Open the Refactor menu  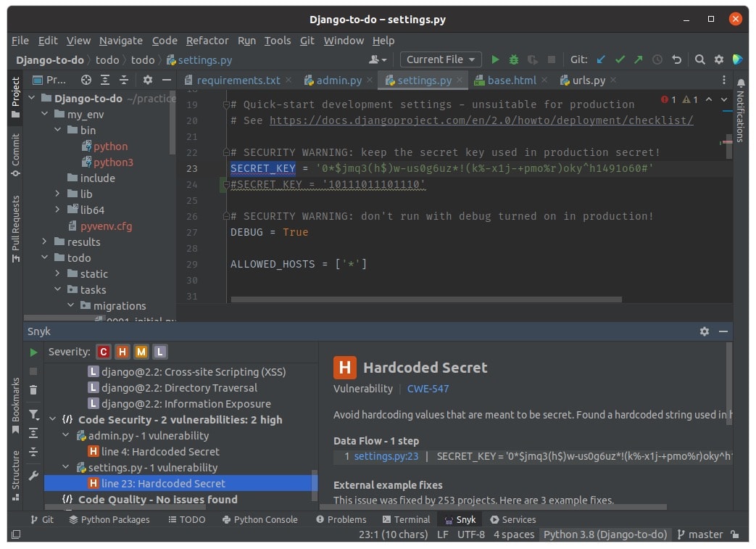click(x=207, y=41)
